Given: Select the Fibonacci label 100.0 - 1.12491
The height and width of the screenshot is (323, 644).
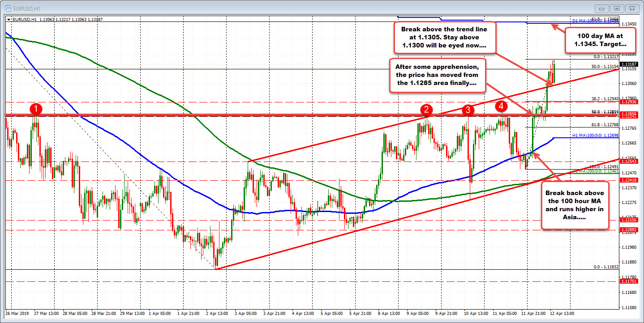Looking at the screenshot, I should [605, 166].
